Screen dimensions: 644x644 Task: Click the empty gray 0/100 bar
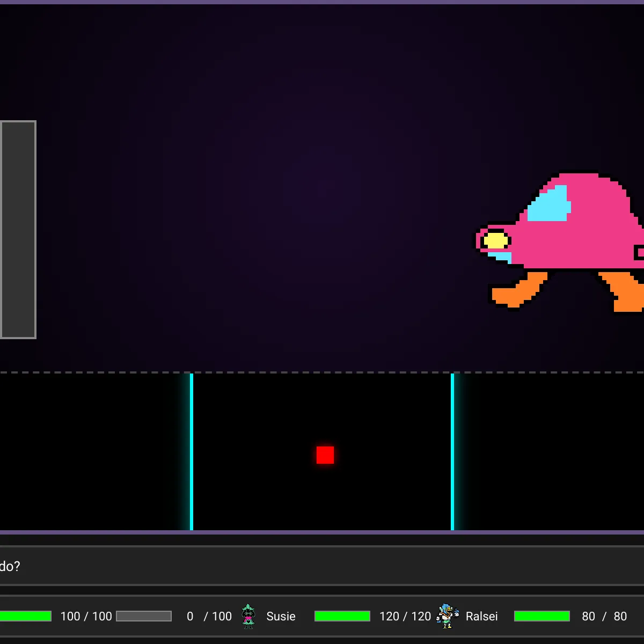pos(144,616)
